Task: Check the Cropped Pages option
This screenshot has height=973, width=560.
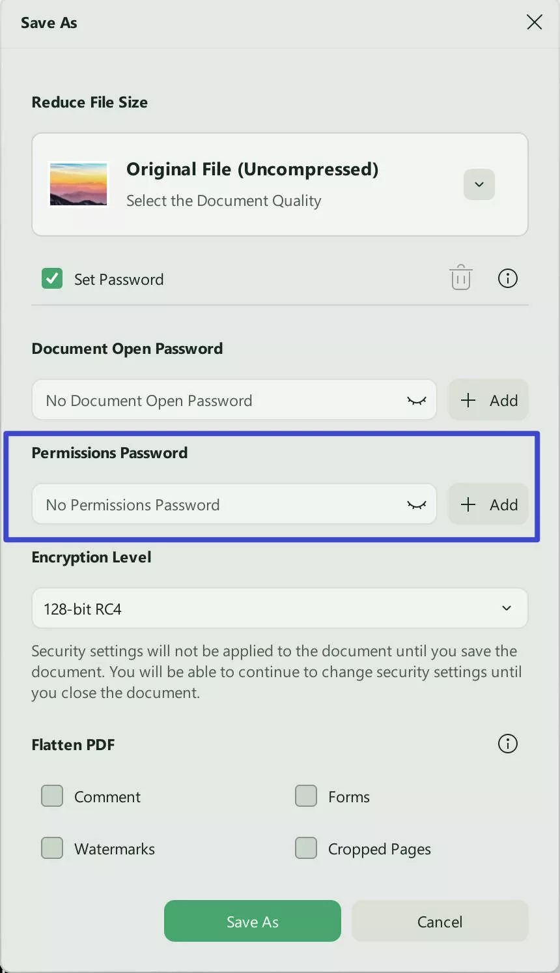Action: coord(305,848)
